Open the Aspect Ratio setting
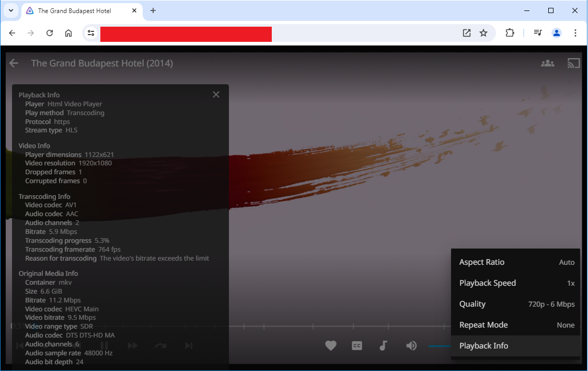Image resolution: width=588 pixels, height=371 pixels. coord(516,262)
